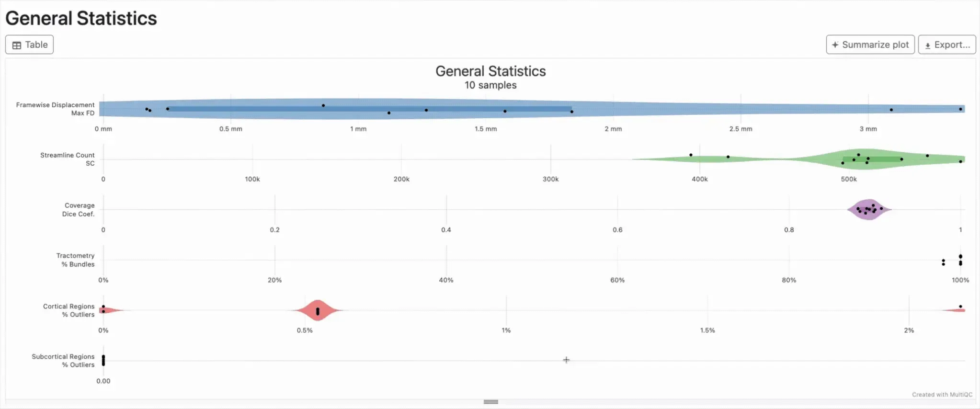Click the Summarize plot button
This screenshot has height=409, width=980.
pyautogui.click(x=870, y=44)
